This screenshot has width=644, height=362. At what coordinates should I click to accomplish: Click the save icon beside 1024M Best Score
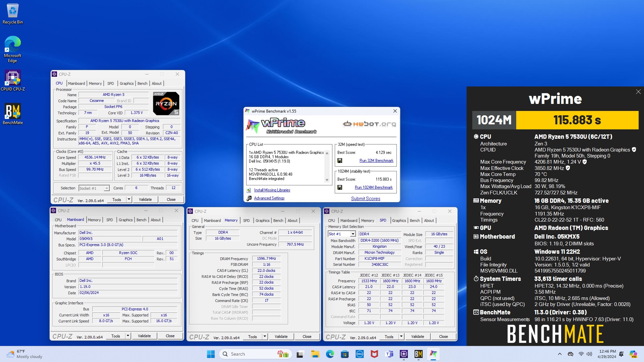(340, 187)
